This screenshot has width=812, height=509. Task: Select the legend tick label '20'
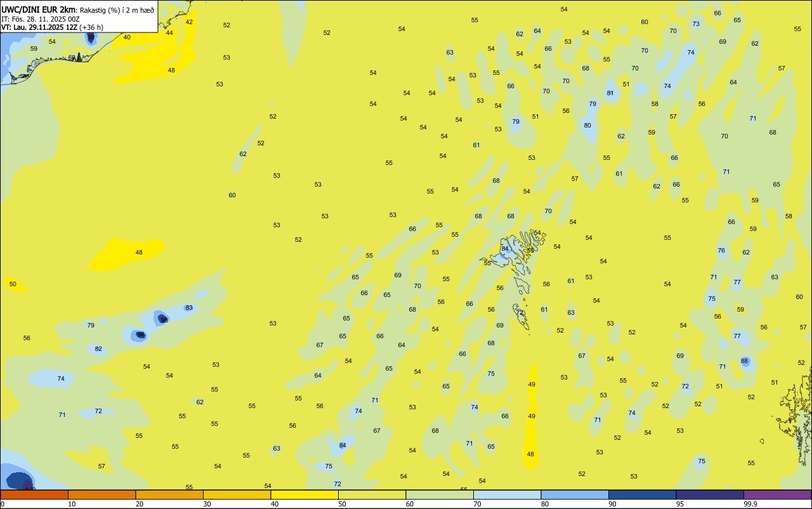click(x=140, y=504)
